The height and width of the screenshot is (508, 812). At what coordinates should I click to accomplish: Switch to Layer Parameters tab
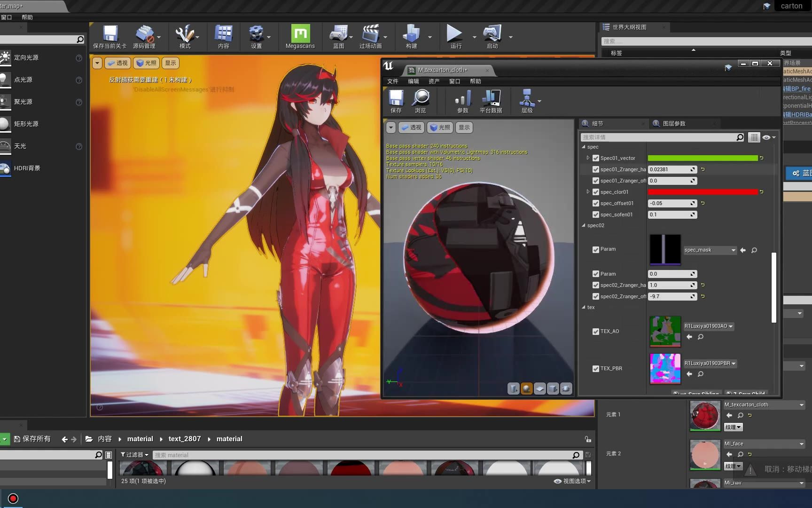tap(674, 124)
